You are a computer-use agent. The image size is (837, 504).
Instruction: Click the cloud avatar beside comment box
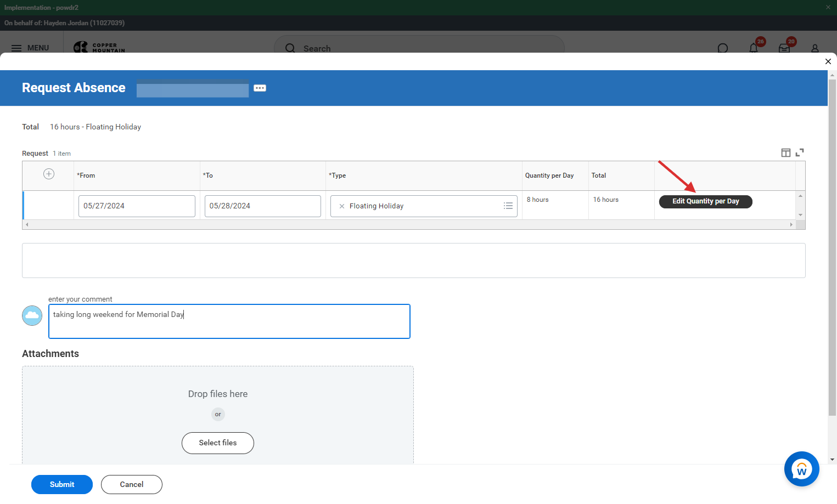32,315
